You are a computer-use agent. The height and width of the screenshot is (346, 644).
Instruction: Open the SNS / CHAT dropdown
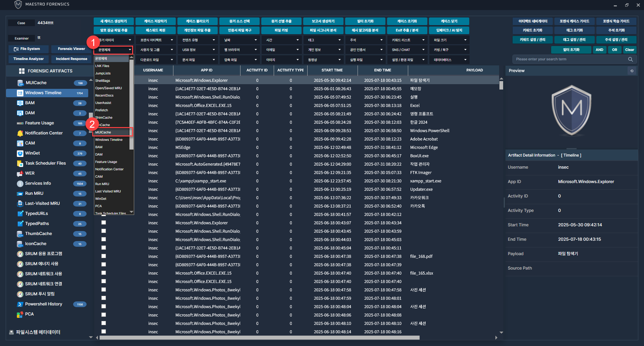408,50
